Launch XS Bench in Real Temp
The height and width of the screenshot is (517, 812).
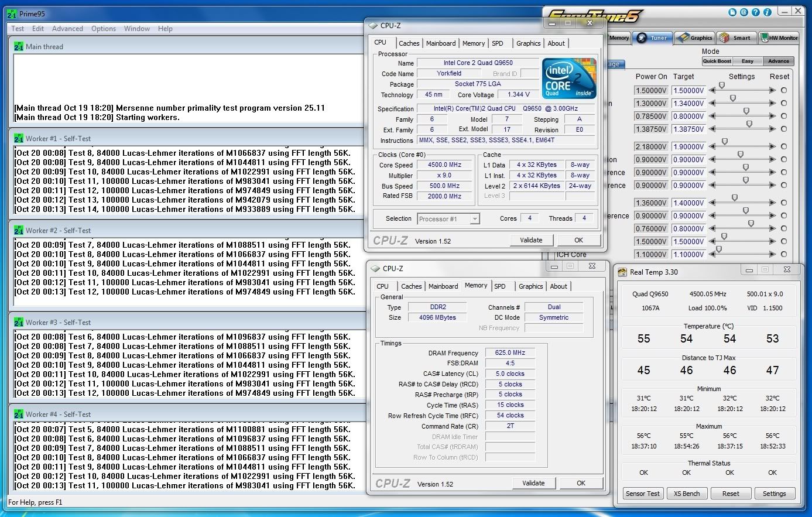(687, 494)
